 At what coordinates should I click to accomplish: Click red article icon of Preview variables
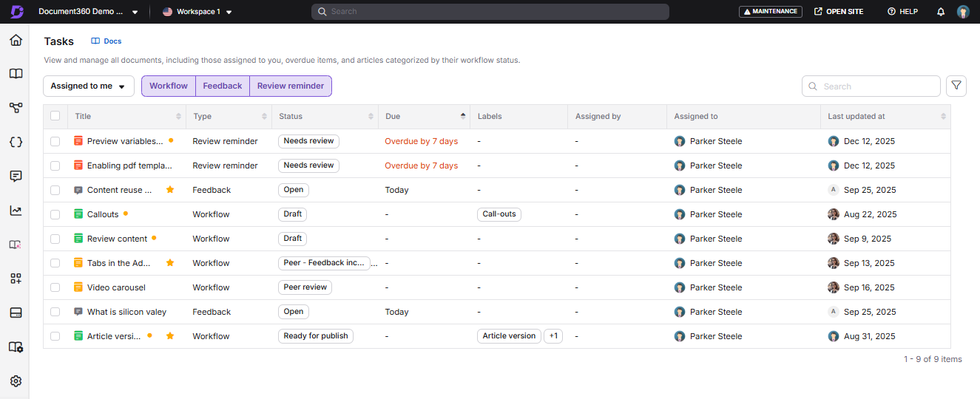point(78,141)
